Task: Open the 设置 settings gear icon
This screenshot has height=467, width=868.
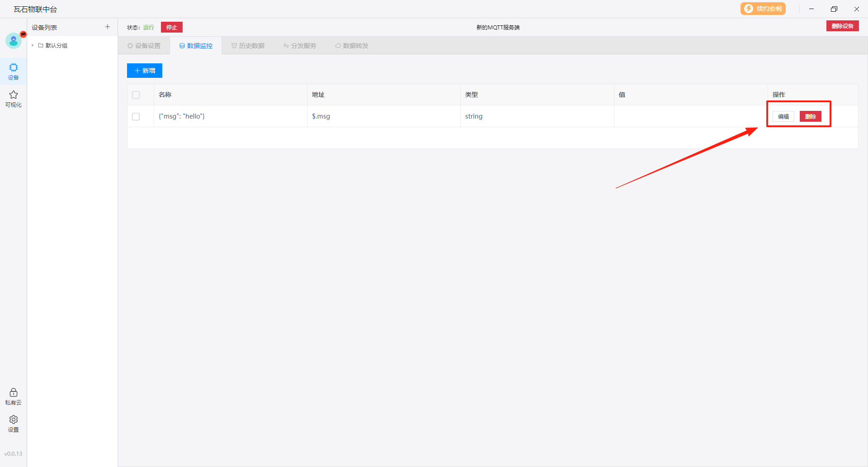Action: 14,424
